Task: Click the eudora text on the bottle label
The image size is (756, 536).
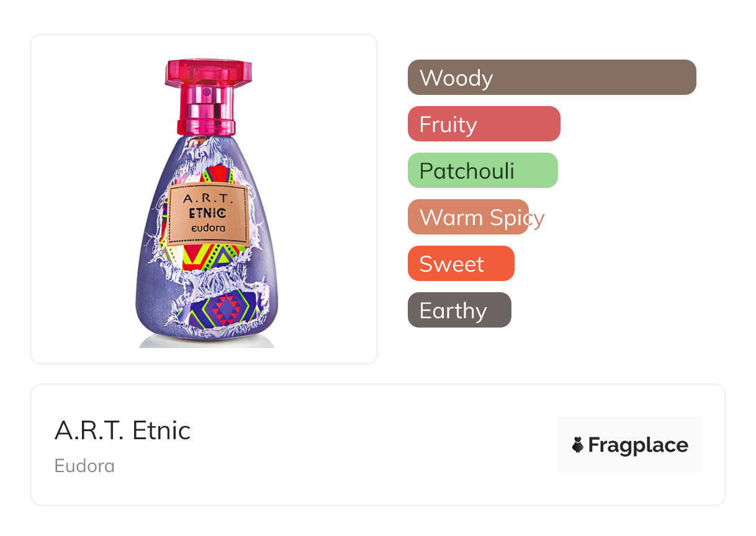Action: coord(208,228)
